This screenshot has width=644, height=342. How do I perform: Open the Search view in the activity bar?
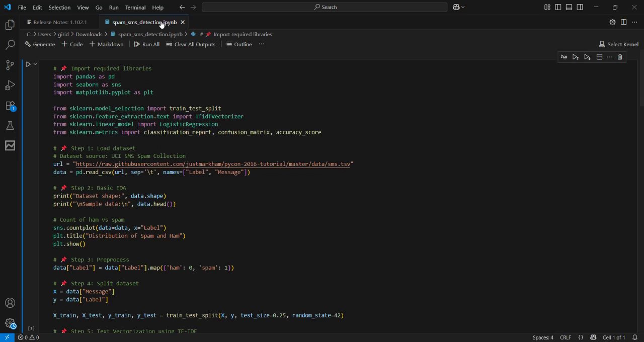pyautogui.click(x=10, y=45)
